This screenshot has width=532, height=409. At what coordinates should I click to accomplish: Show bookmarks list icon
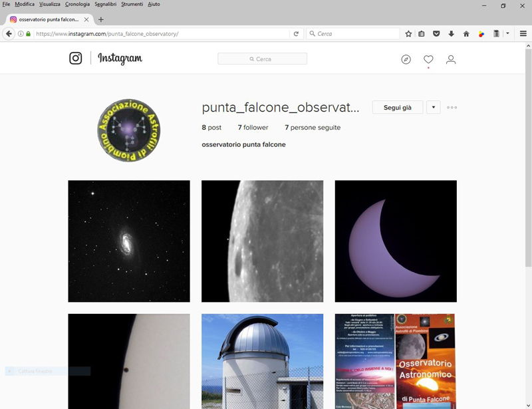422,34
